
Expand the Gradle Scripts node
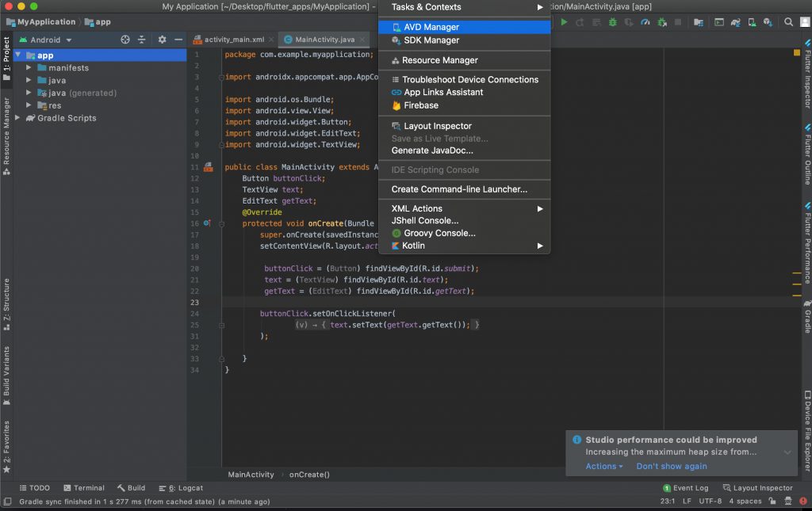pyautogui.click(x=18, y=118)
